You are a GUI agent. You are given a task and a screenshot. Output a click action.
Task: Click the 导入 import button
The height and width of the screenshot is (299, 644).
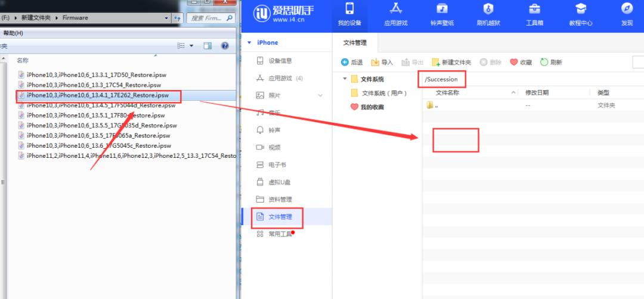[382, 63]
